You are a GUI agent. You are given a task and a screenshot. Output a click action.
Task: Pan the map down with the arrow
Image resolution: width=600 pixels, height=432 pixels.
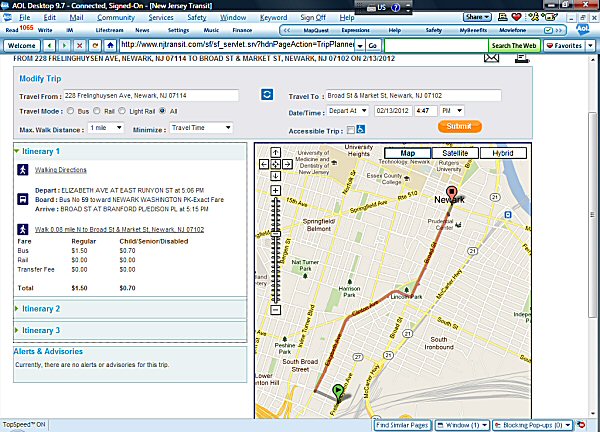(276, 176)
